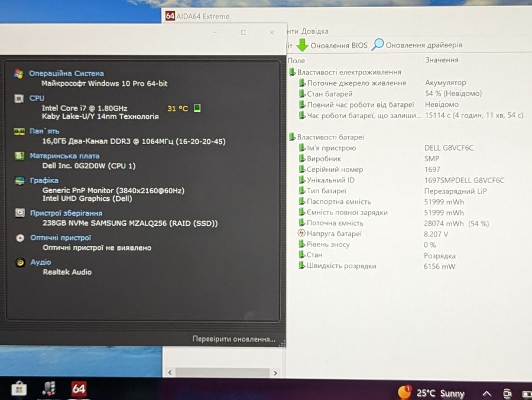Click the battery icon beside Властивості батареї

(292, 136)
